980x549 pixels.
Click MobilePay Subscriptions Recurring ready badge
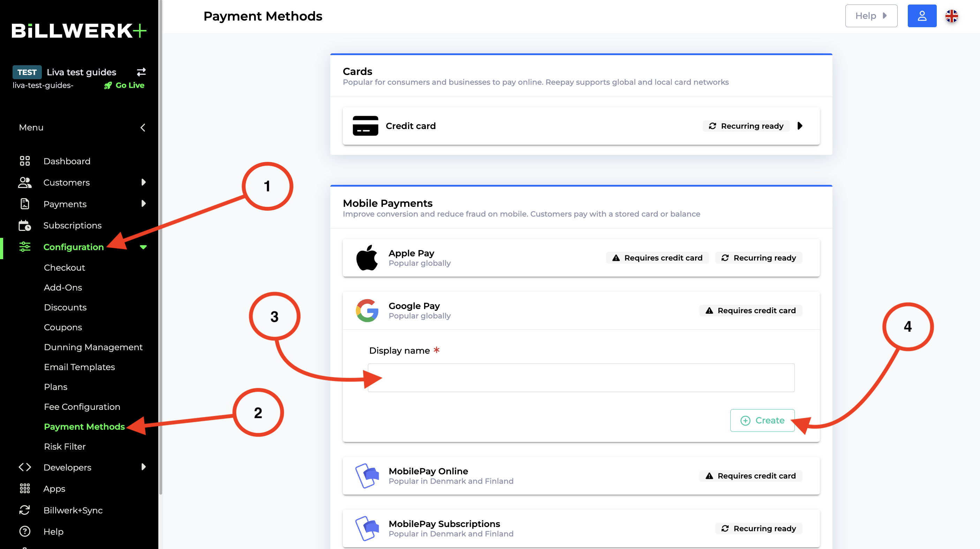tap(759, 528)
